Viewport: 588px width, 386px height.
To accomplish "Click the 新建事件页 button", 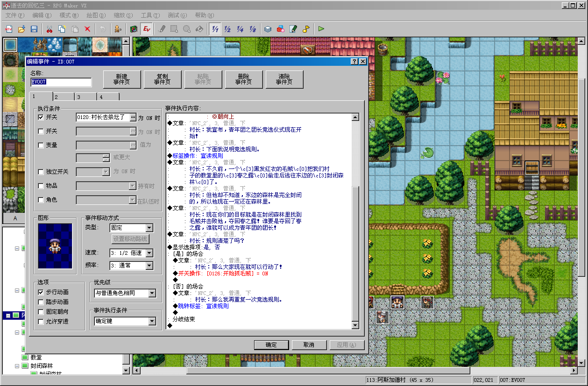I will pos(121,79).
